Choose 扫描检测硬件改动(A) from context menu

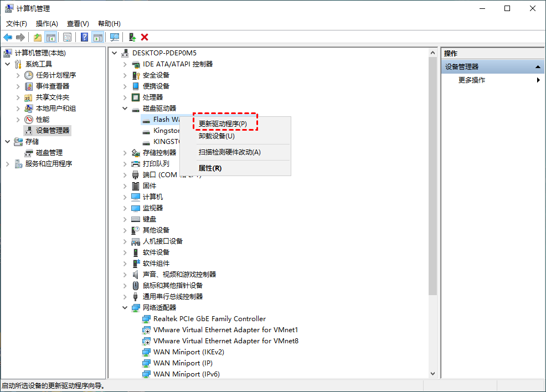point(235,152)
